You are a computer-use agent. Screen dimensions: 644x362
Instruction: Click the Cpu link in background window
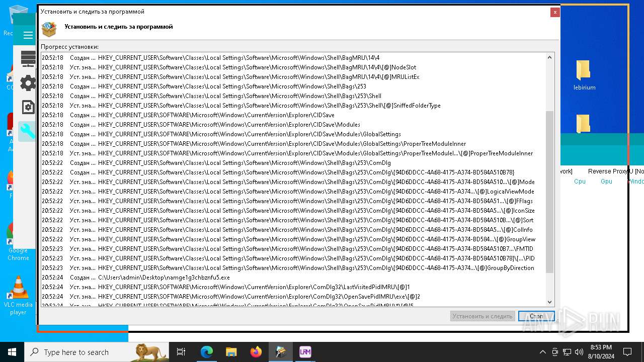[x=580, y=182]
